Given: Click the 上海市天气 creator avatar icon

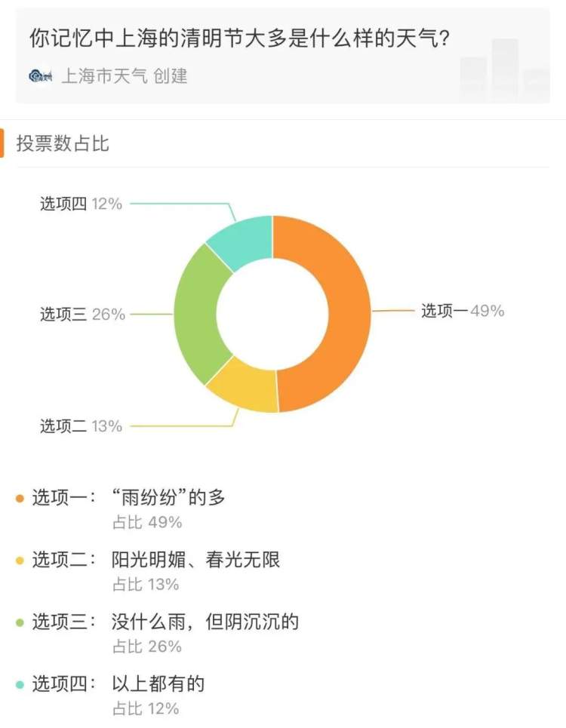Looking at the screenshot, I should pyautogui.click(x=41, y=75).
